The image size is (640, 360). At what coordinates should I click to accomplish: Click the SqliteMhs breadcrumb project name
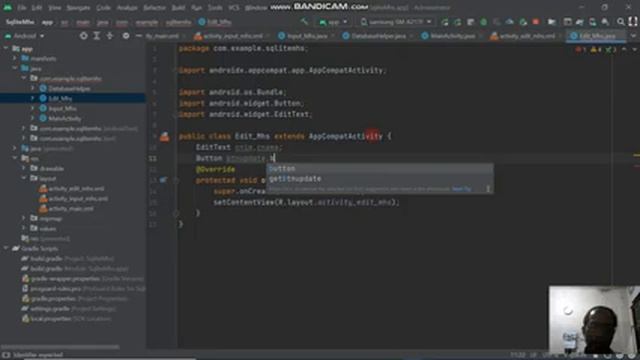coord(20,22)
